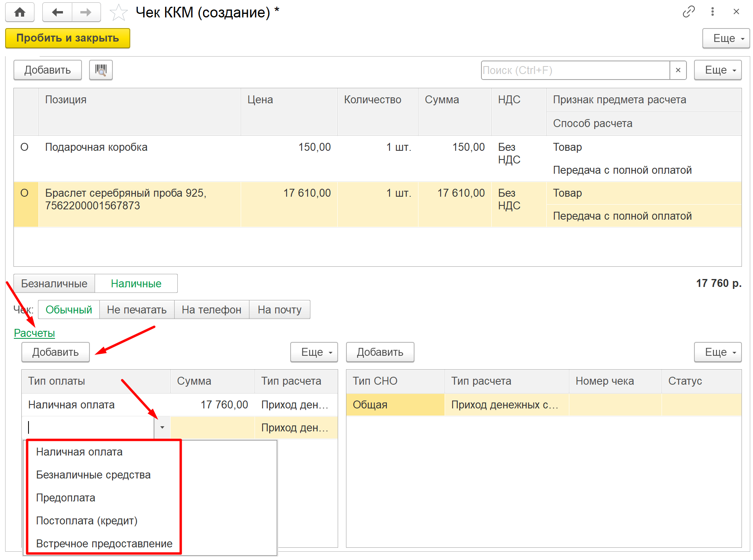Navigate forward with the right arrow
The width and height of the screenshot is (753, 560).
86,12
